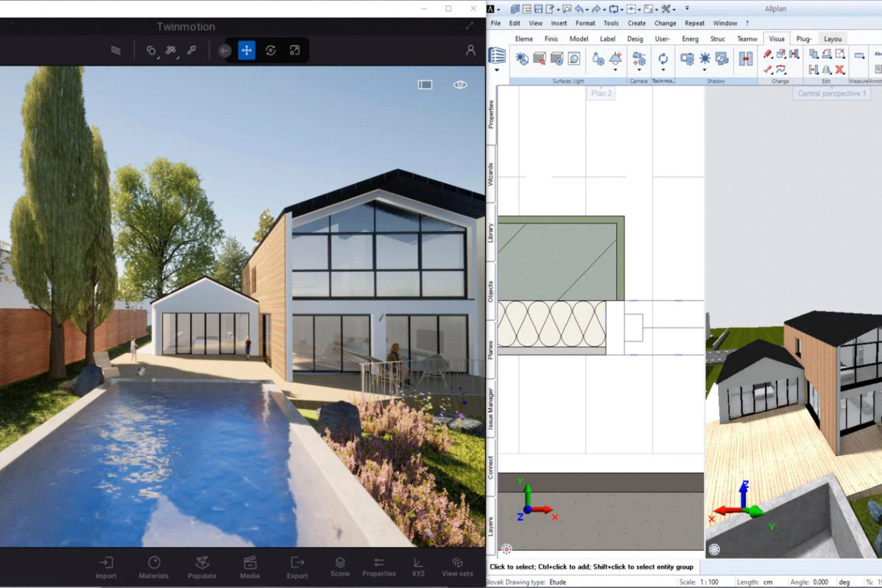Switch to the Layou ribbon tab
Viewport: 882px width, 588px height.
(833, 38)
